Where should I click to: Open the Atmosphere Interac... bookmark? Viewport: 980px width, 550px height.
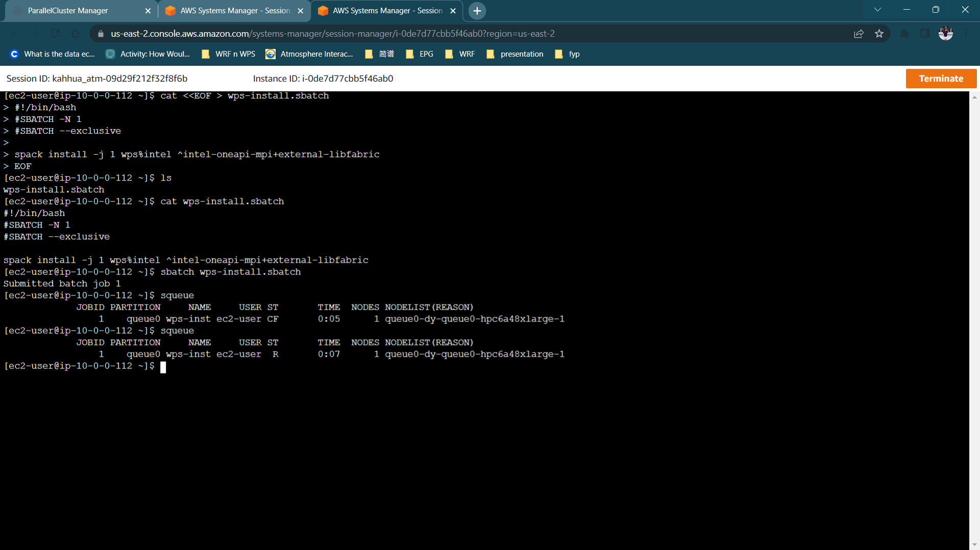pos(309,54)
